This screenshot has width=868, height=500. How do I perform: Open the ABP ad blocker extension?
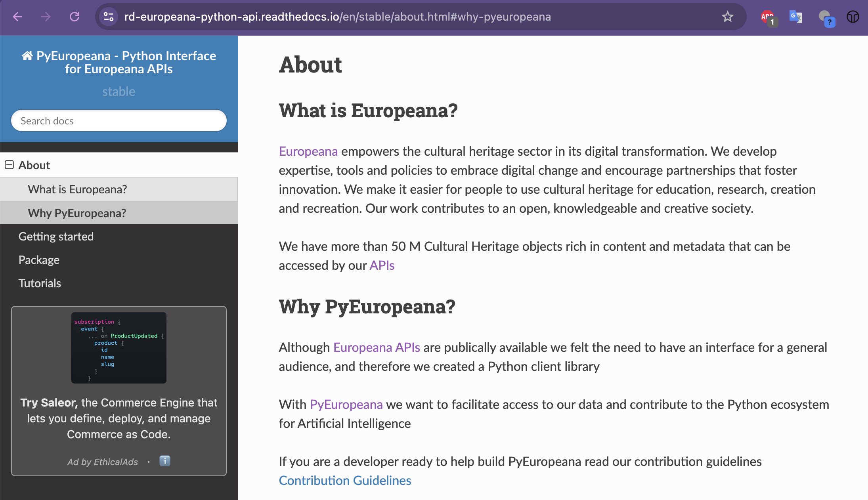point(768,17)
